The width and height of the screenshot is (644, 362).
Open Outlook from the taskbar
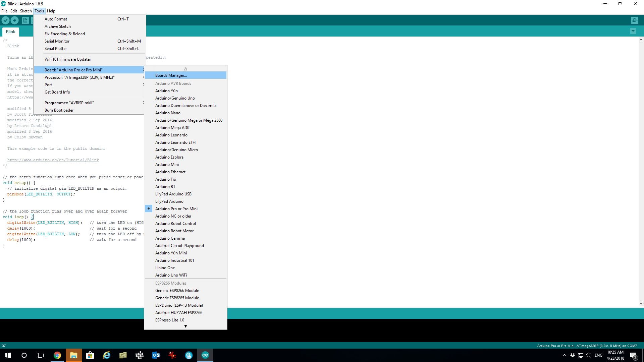pos(156,355)
